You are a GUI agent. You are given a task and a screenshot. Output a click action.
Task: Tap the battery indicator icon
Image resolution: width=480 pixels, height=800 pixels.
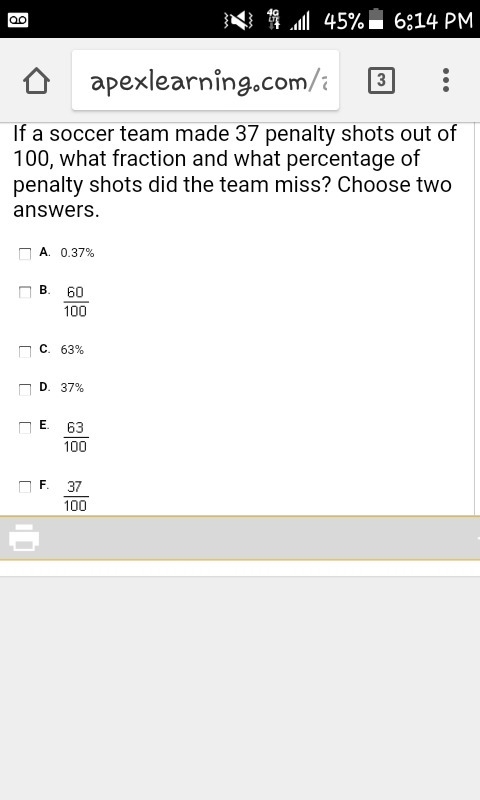pos(376,20)
